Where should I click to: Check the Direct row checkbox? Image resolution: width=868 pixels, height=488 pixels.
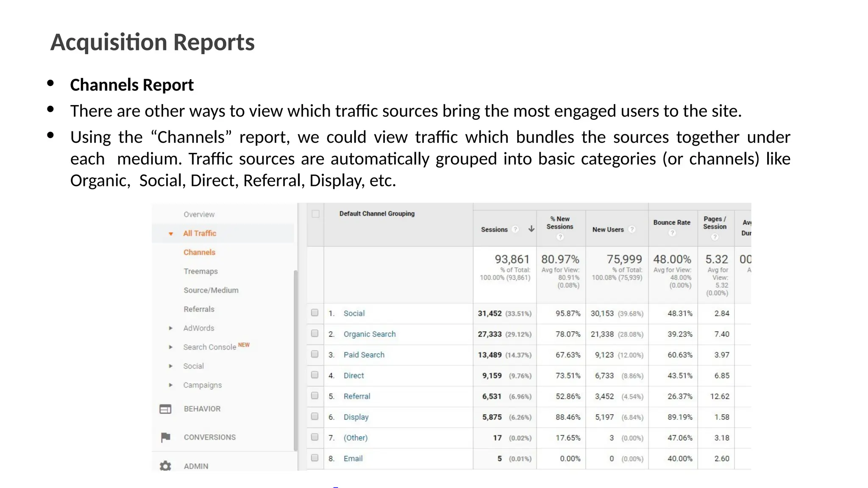click(314, 375)
